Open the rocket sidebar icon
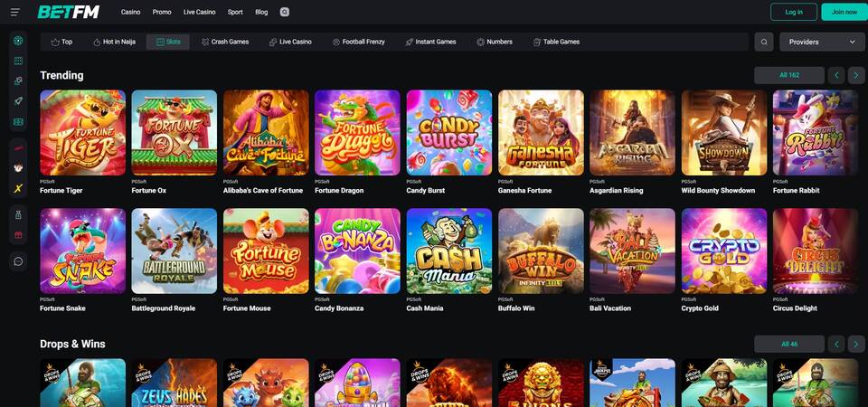Image resolution: width=868 pixels, height=407 pixels. click(18, 101)
